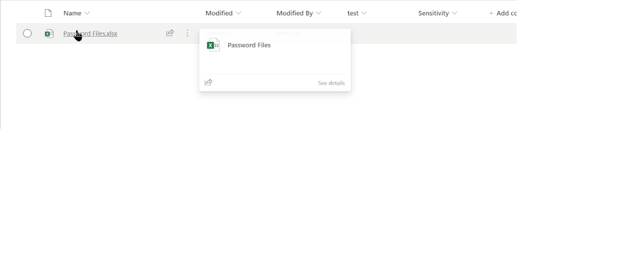Open the three-dot more actions for Password Files.xlsx
Viewport: 644px width, 271px height.
(188, 33)
